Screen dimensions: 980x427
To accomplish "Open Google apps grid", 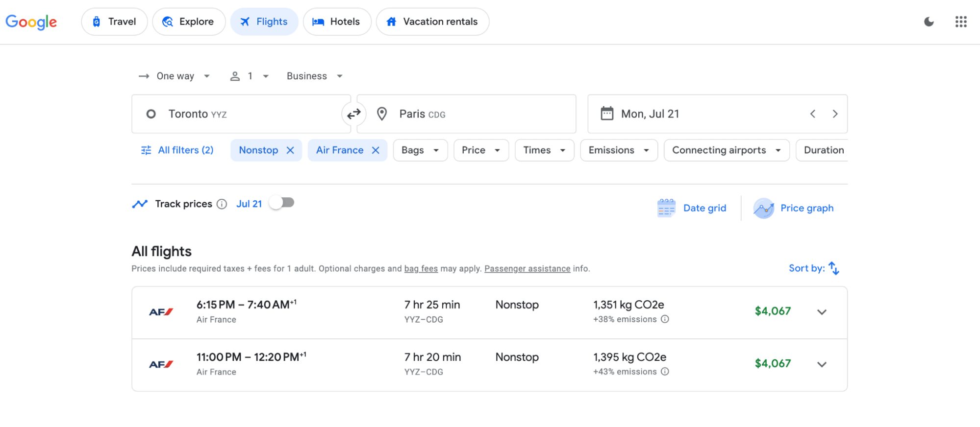I will click(x=960, y=22).
